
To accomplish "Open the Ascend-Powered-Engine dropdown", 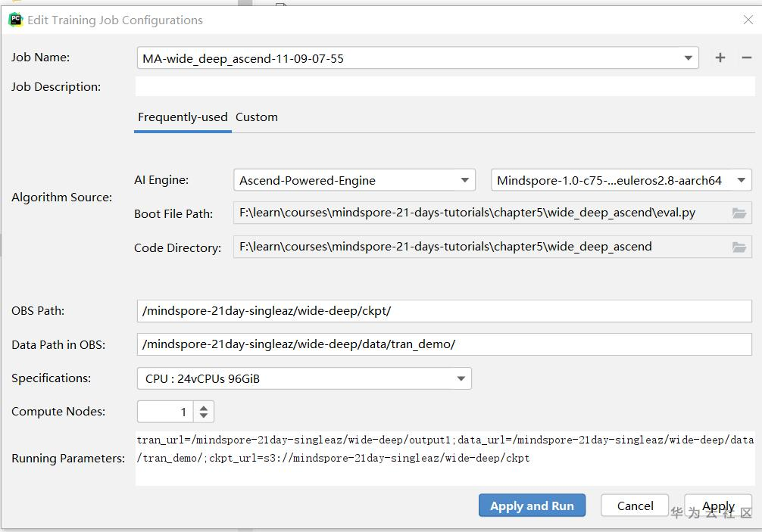I will [464, 180].
